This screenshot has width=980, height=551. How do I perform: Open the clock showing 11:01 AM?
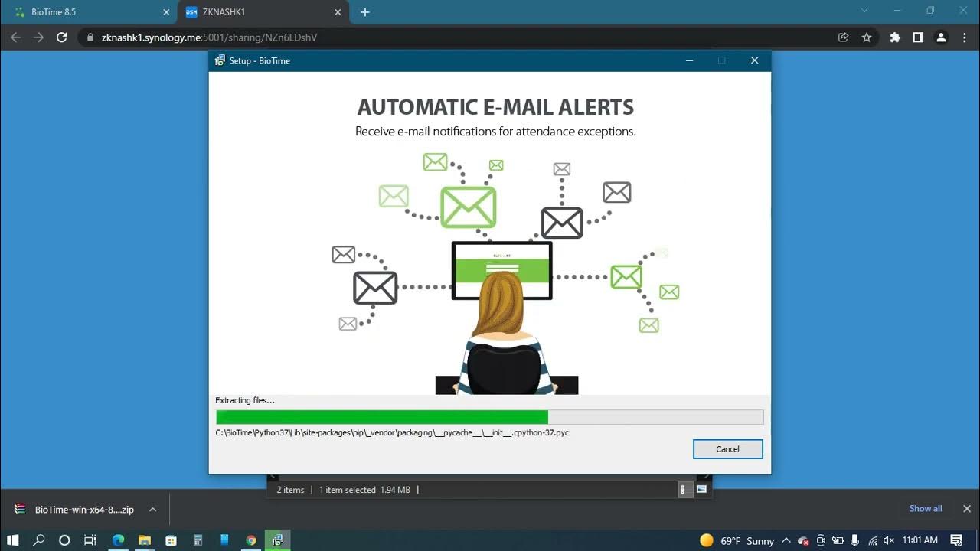(920, 540)
